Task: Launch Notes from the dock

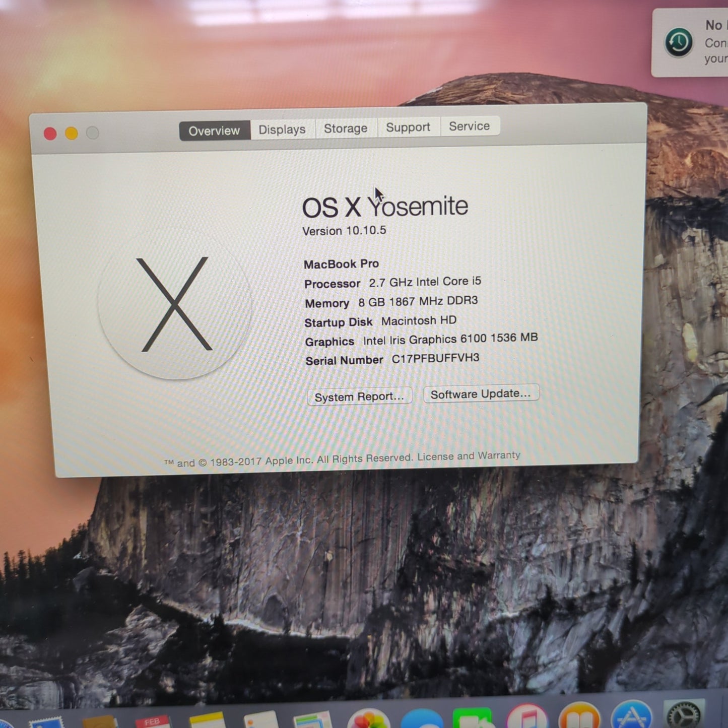Action: point(207,721)
